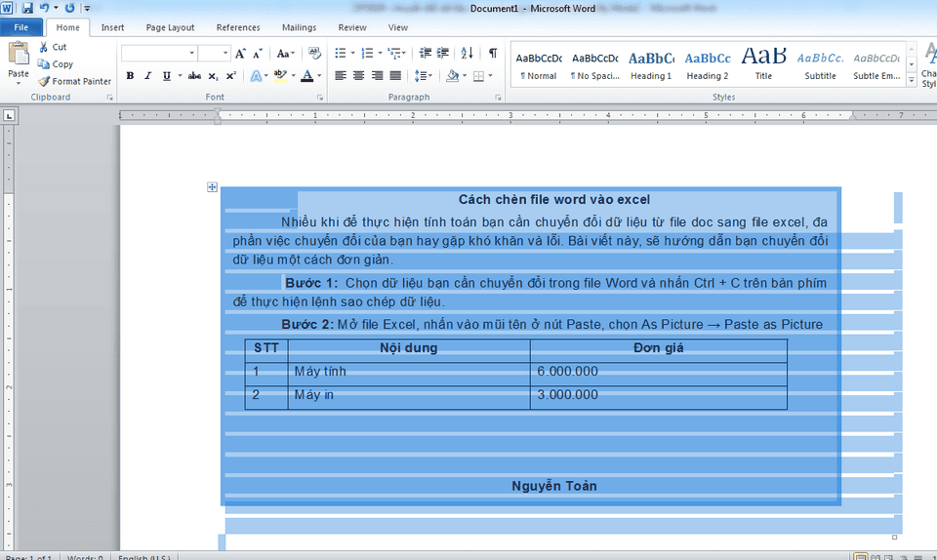The width and height of the screenshot is (937, 560).
Task: Click the Cut scissors icon
Action: point(44,47)
